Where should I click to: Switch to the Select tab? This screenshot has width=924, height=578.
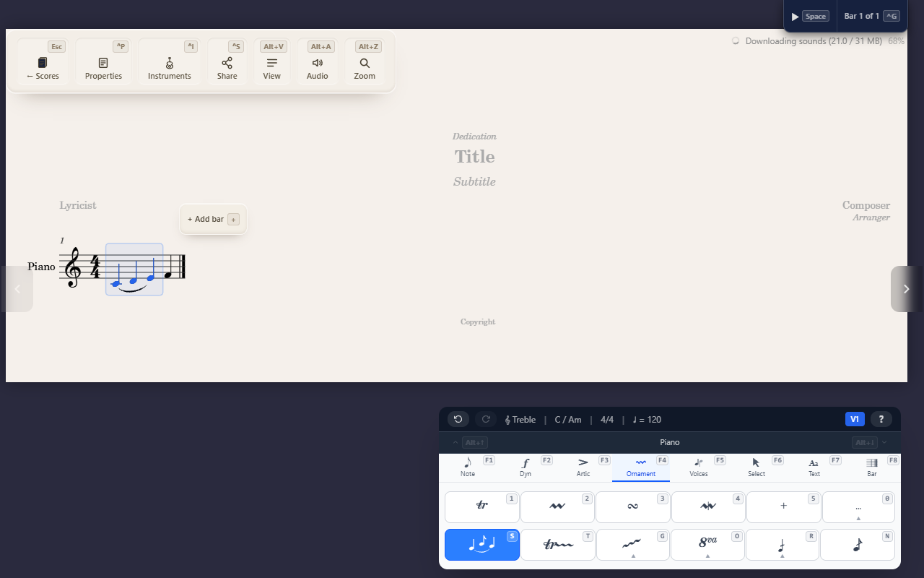click(757, 467)
